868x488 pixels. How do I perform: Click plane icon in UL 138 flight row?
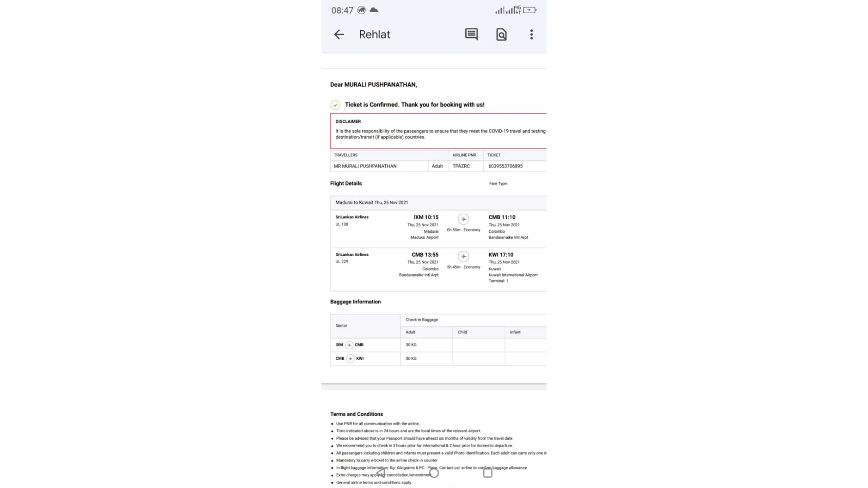pyautogui.click(x=463, y=219)
